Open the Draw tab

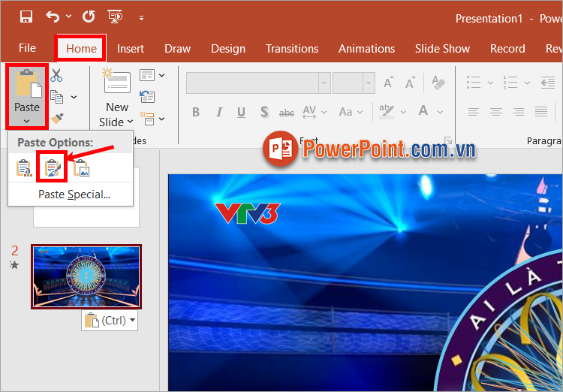click(177, 49)
